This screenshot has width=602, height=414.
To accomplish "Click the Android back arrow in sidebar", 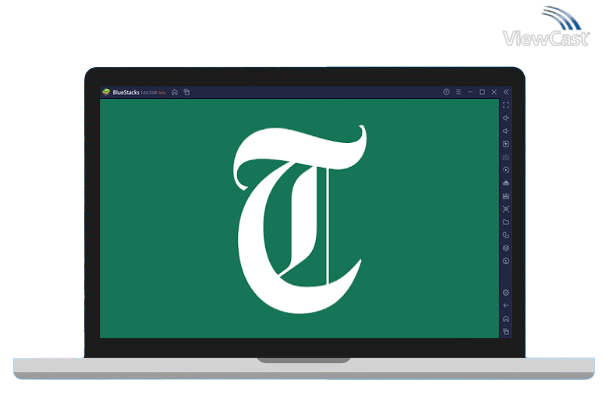I will click(x=506, y=306).
